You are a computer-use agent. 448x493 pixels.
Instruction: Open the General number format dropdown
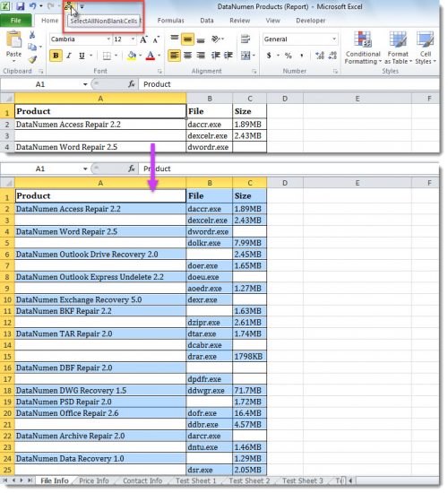(334, 39)
